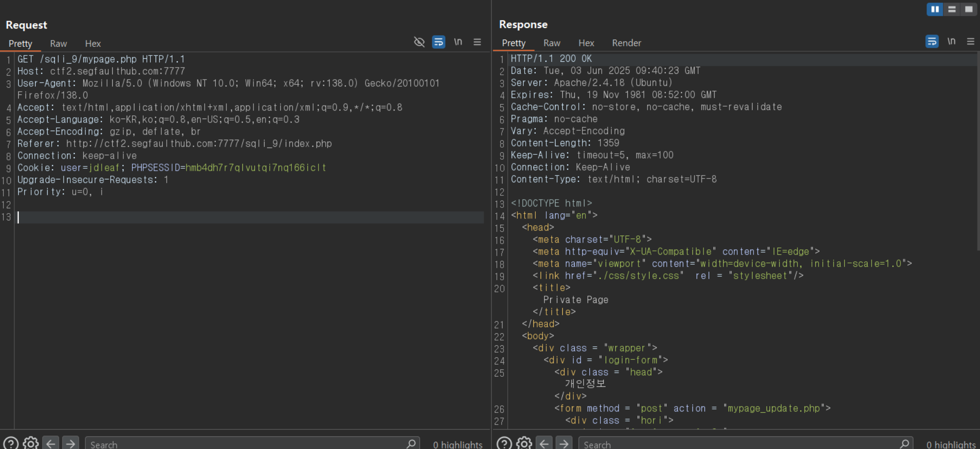Toggle non-printable characters \n in Request panel
Viewport: 980px width, 449px height.
pos(458,42)
